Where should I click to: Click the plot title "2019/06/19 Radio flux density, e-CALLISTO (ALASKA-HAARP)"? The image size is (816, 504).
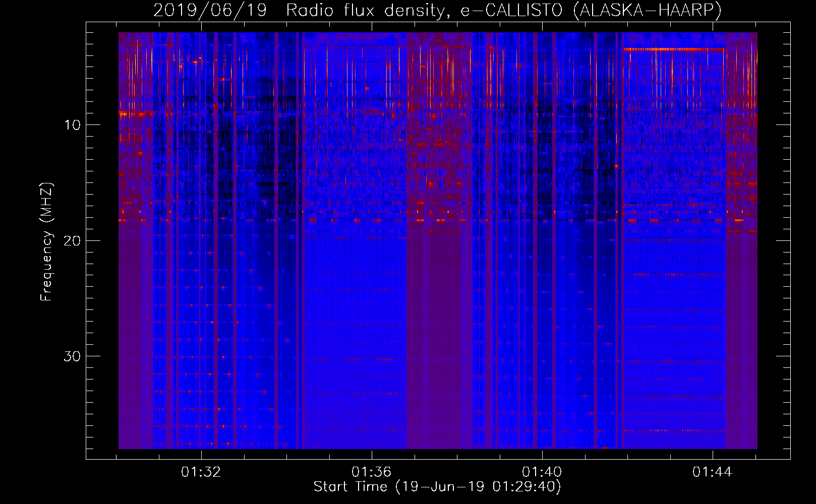pyautogui.click(x=437, y=10)
